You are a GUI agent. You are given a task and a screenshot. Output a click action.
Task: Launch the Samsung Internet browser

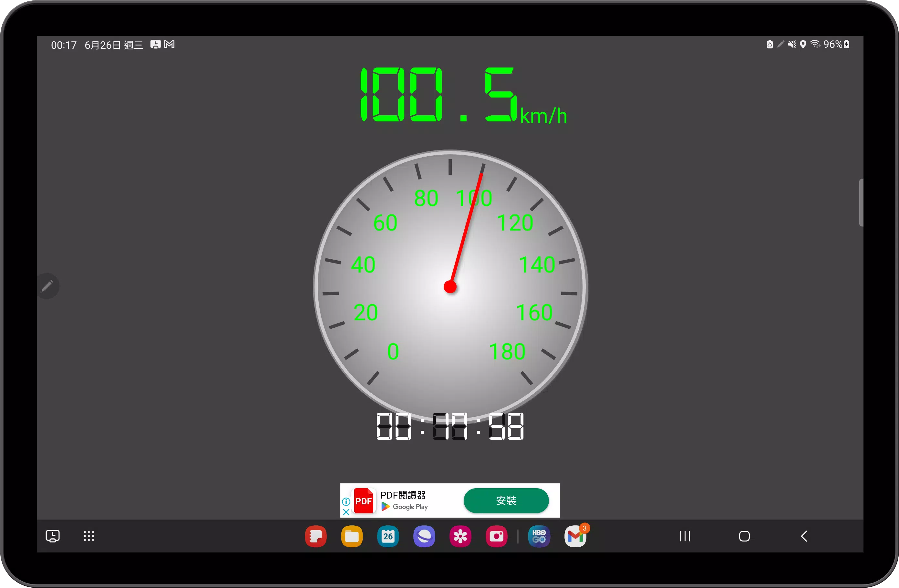coord(424,536)
